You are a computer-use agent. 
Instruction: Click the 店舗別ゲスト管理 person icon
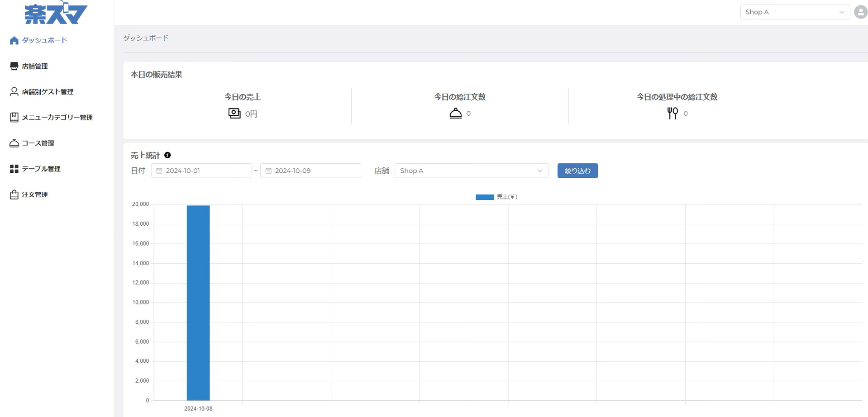14,92
